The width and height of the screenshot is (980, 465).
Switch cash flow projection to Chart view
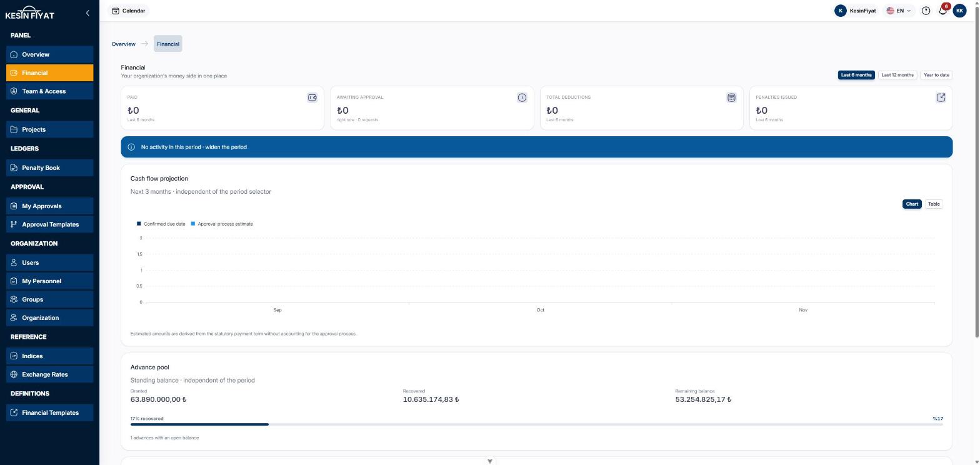[x=912, y=204]
